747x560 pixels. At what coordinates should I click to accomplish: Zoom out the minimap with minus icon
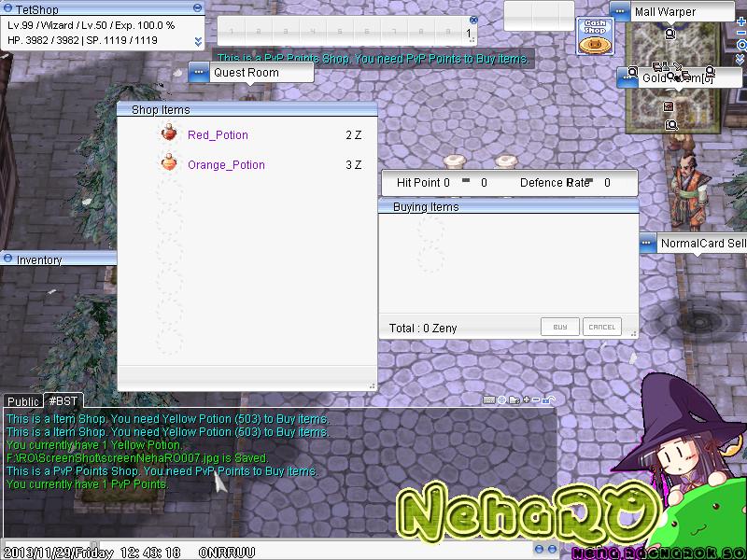(x=741, y=33)
